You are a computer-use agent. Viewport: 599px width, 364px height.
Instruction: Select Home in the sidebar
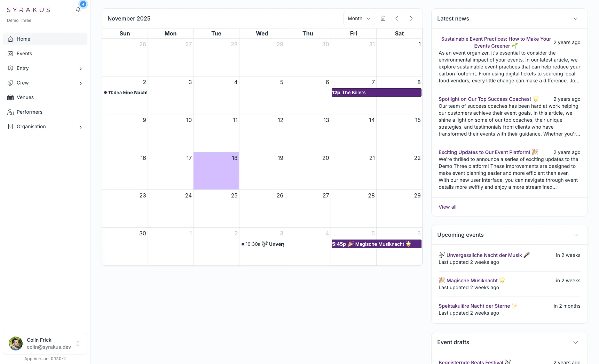tap(23, 39)
